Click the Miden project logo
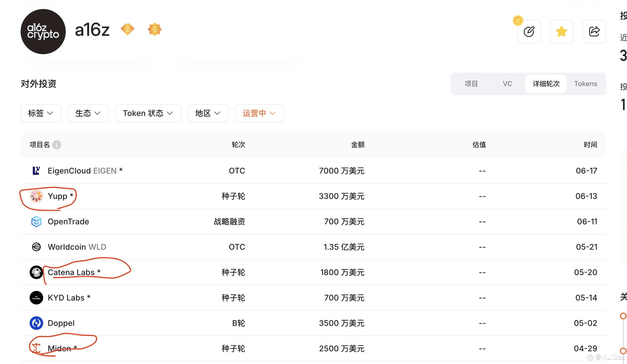This screenshot has width=627, height=364. click(x=36, y=348)
